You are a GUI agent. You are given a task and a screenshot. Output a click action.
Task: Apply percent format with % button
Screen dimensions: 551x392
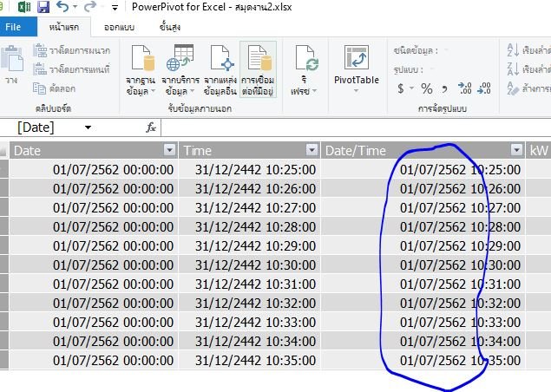coord(426,88)
